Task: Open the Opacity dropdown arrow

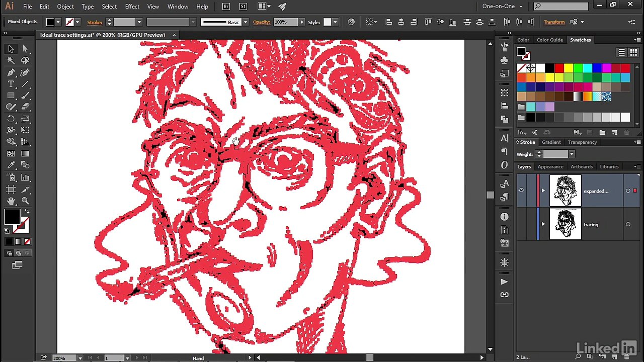Action: click(302, 22)
